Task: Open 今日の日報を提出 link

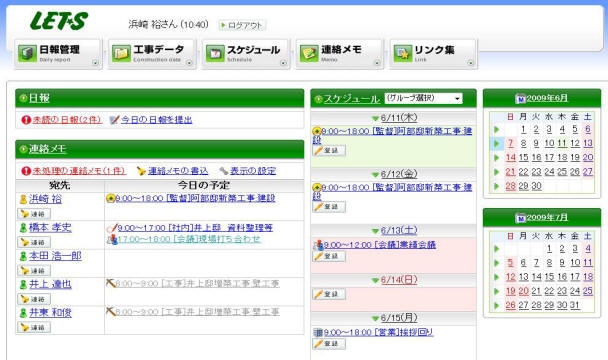Action: (x=157, y=120)
